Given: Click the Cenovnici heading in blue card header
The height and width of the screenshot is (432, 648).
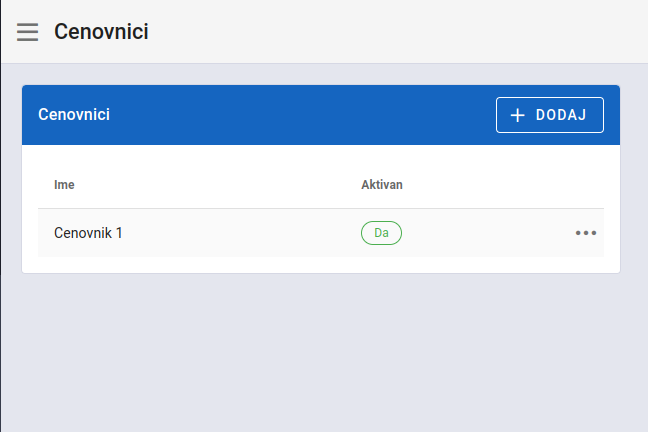Looking at the screenshot, I should tap(74, 115).
